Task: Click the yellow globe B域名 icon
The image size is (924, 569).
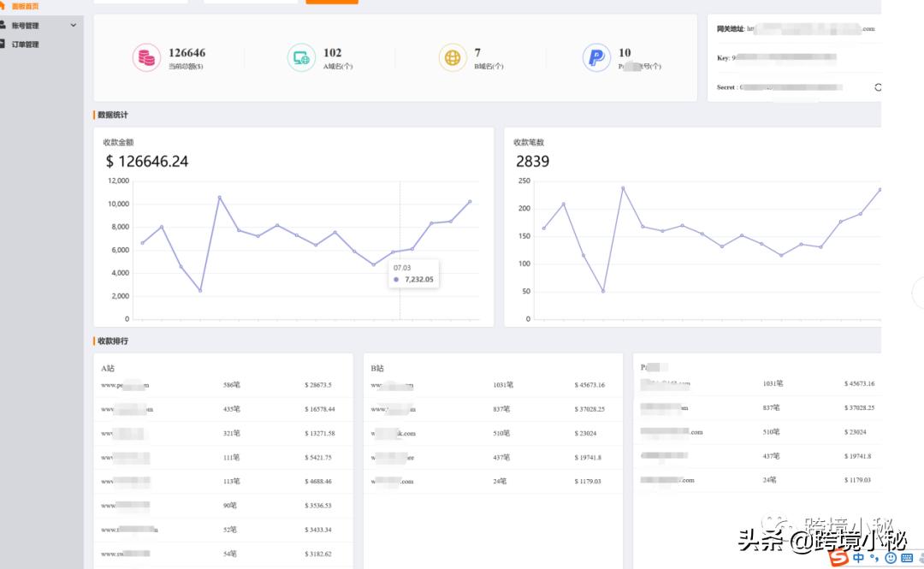Action: point(452,56)
